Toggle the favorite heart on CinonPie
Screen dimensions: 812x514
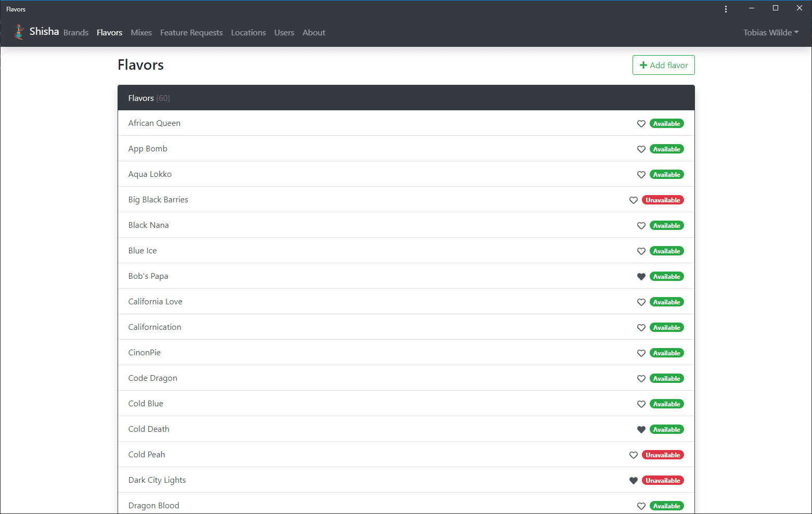[641, 353]
